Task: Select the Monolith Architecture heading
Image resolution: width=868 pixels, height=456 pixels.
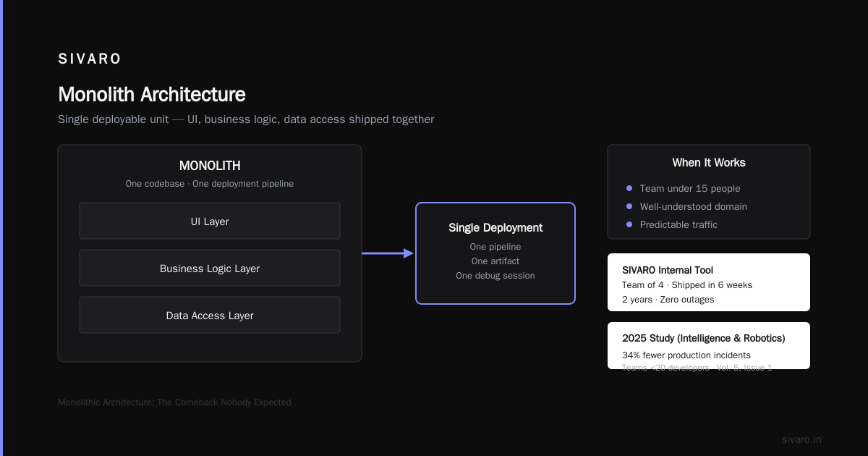Action: point(152,95)
